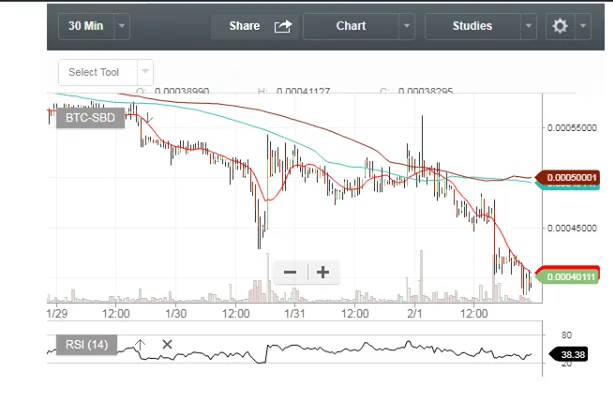Click the 0.00040111 current price marker

click(x=567, y=277)
